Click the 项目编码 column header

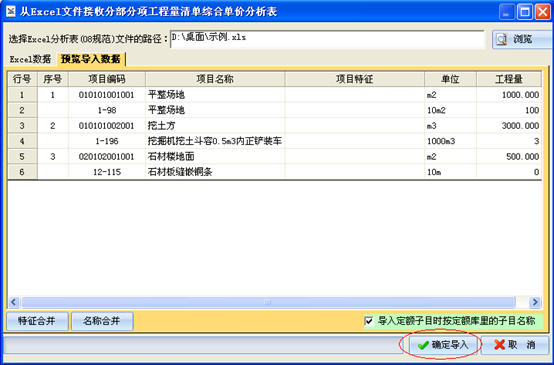coord(107,79)
